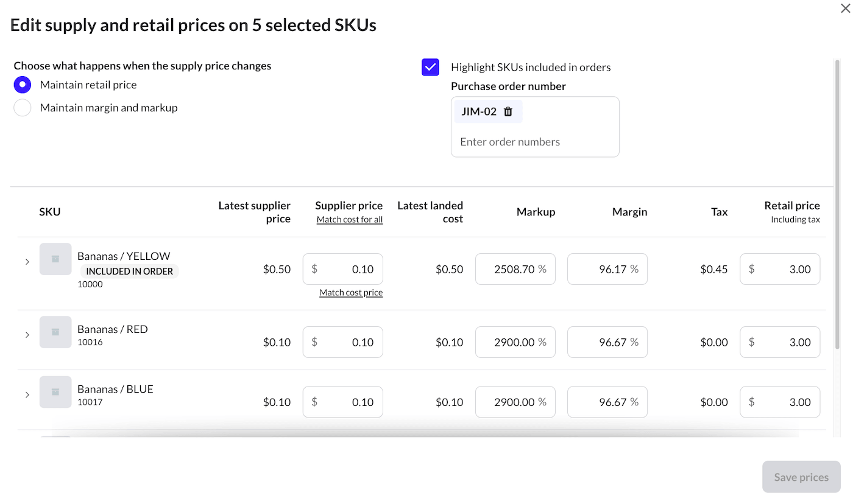Click Match cost price for Bananas / YELLOW
The image size is (853, 504).
tap(351, 293)
